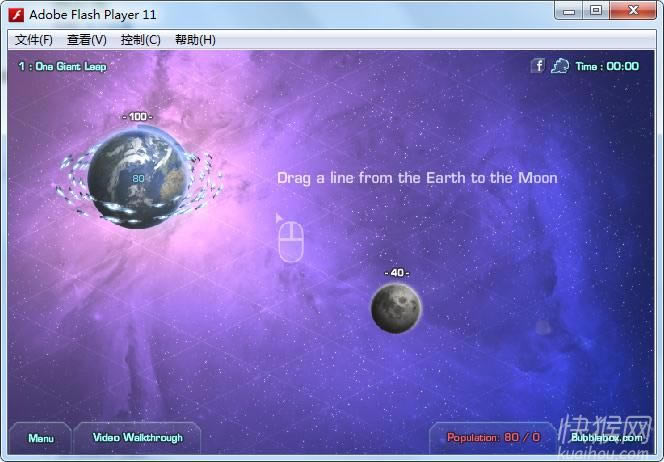
Task: Select the Moon planet
Action: [396, 307]
